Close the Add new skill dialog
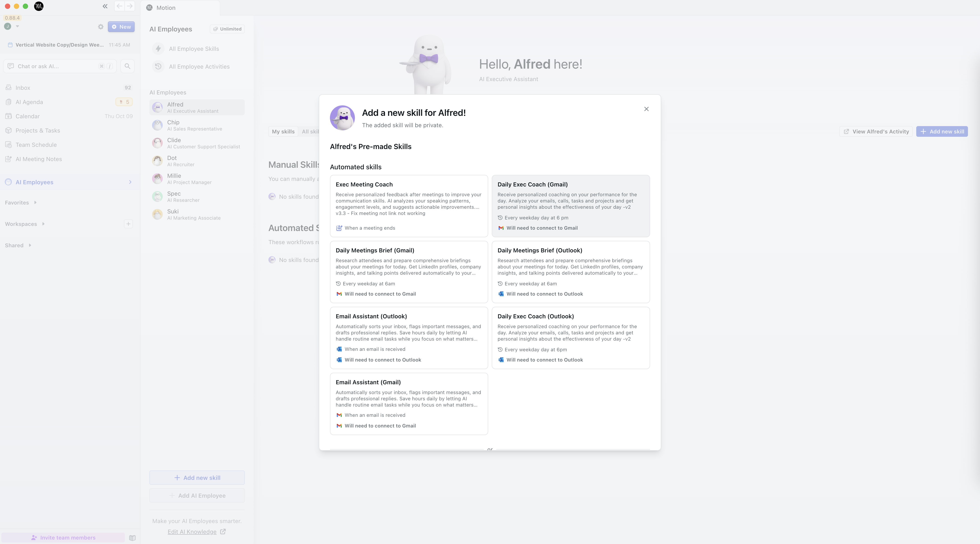The height and width of the screenshot is (544, 980). click(x=646, y=109)
